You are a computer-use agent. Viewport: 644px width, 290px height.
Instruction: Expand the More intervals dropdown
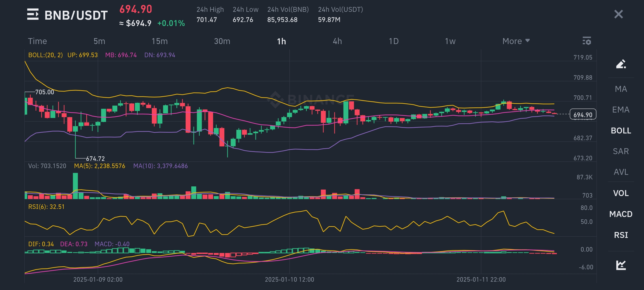[x=516, y=41]
